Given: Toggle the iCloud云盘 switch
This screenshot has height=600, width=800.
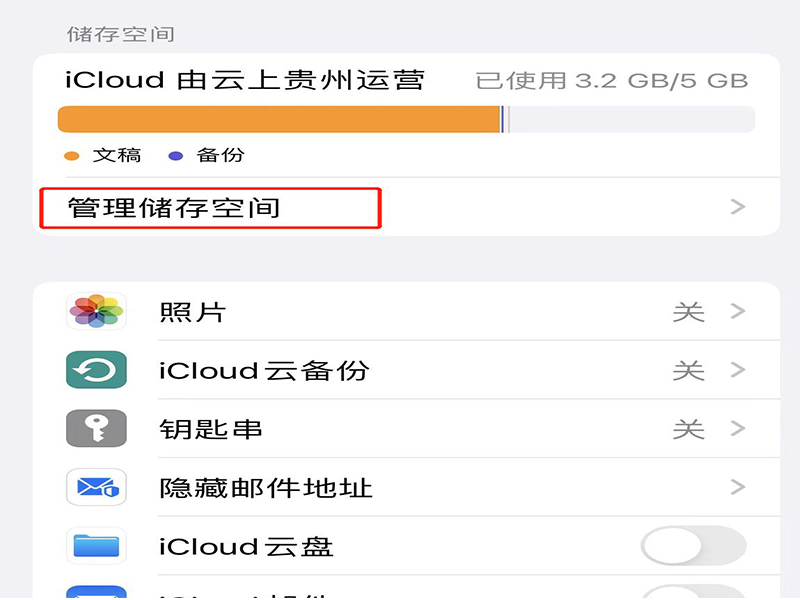Looking at the screenshot, I should tap(693, 546).
